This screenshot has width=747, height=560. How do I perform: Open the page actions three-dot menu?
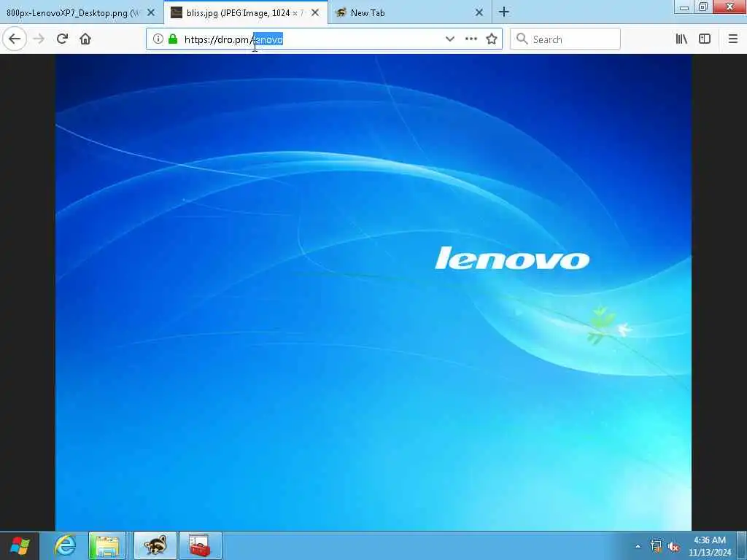tap(471, 39)
